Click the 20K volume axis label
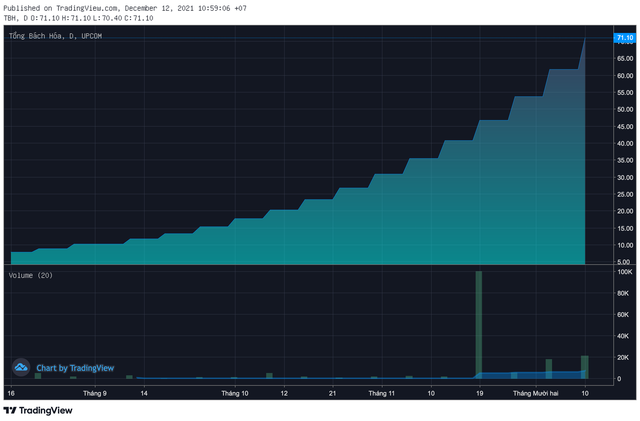Image resolution: width=640 pixels, height=421 pixels. tap(623, 357)
